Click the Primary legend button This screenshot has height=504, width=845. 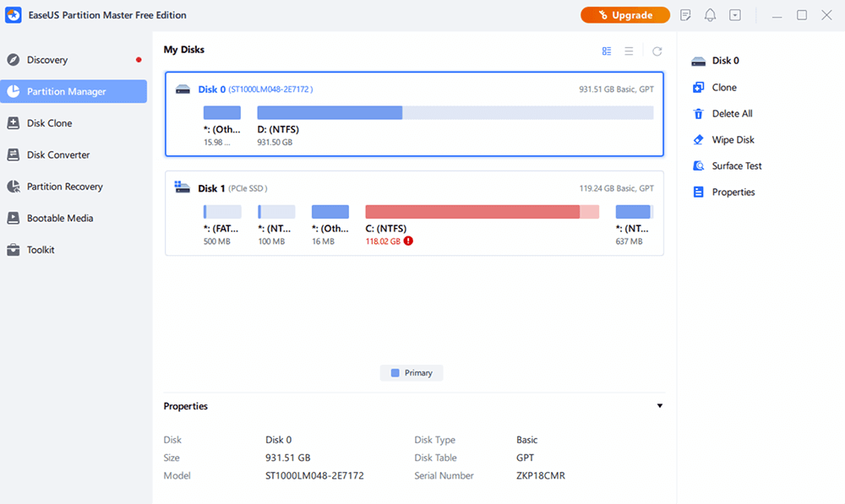[412, 372]
